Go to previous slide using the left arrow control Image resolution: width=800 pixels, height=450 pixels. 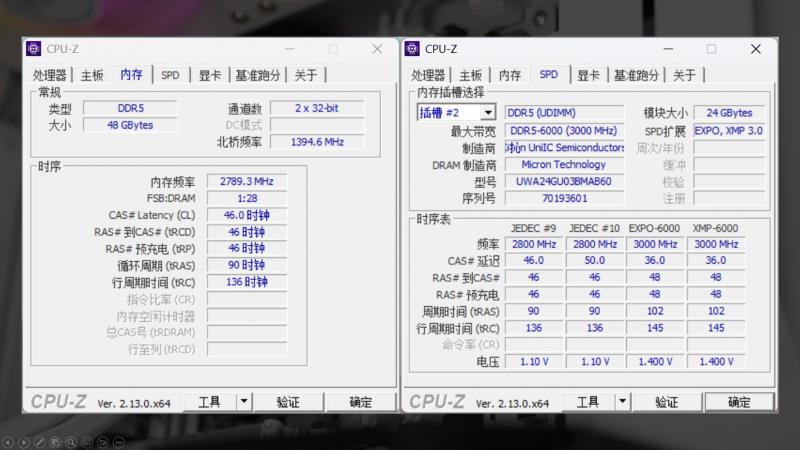tap(8, 442)
